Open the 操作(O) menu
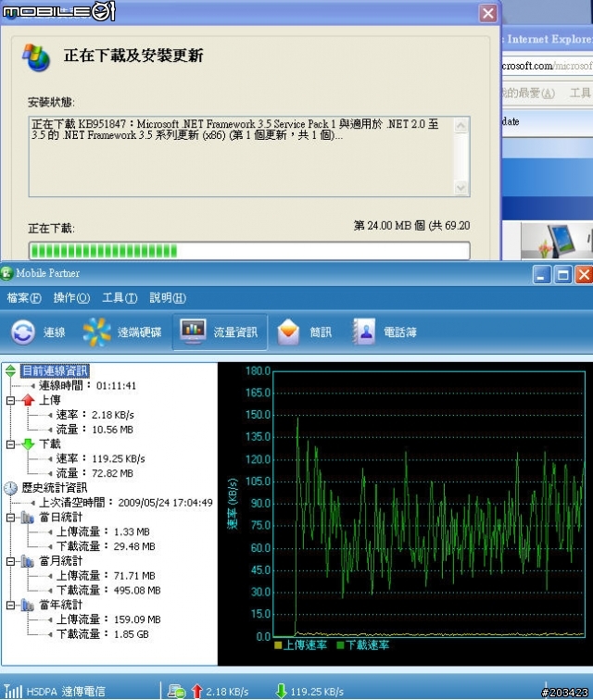Viewport: 593px width, 700px height. click(71, 298)
